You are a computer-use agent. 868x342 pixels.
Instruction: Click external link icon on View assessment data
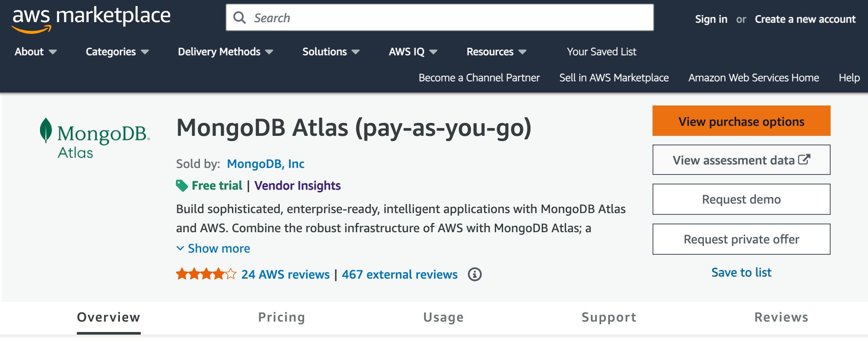click(x=804, y=160)
